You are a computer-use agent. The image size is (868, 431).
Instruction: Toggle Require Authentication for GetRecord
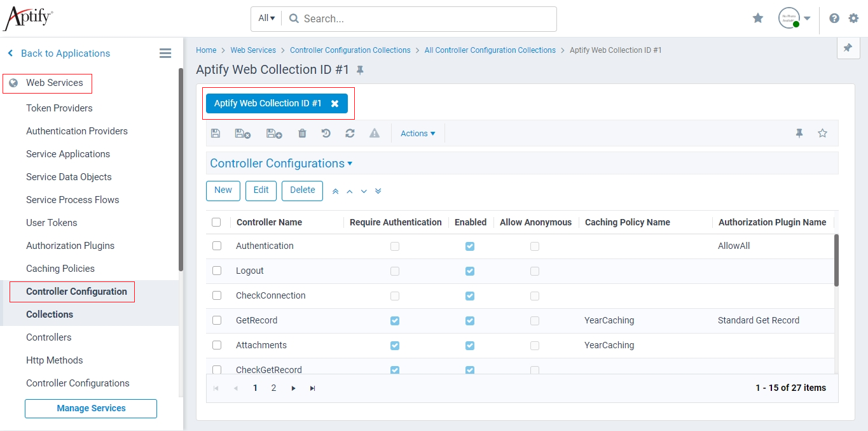point(395,320)
